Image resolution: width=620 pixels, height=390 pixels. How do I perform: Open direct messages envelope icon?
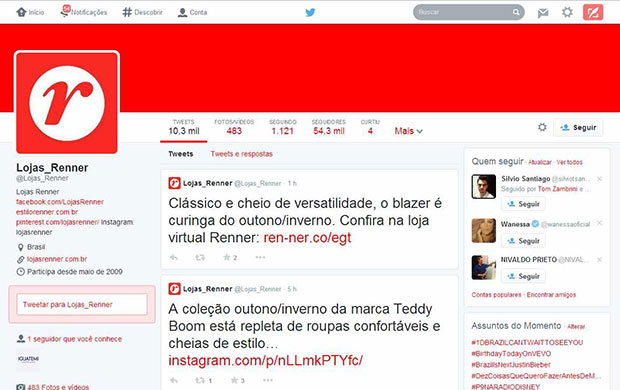(x=543, y=13)
